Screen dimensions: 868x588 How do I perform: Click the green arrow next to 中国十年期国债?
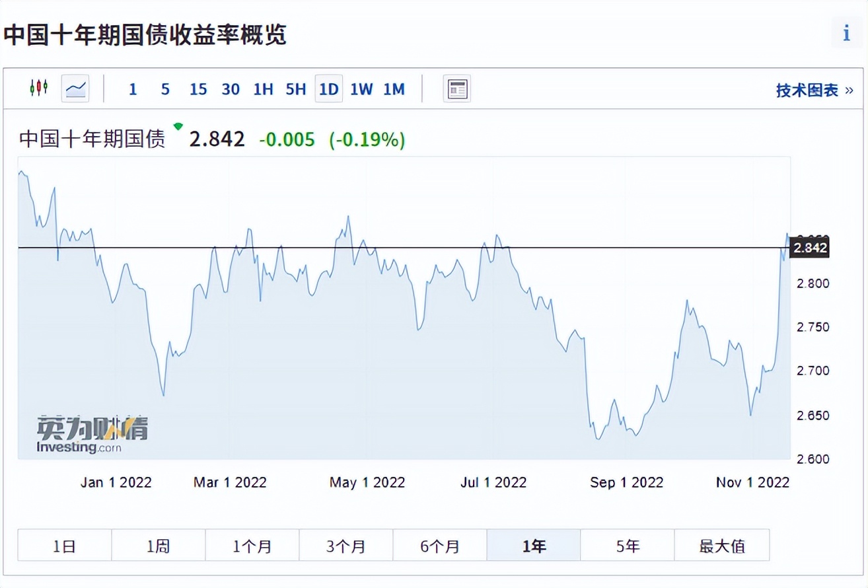click(x=177, y=127)
